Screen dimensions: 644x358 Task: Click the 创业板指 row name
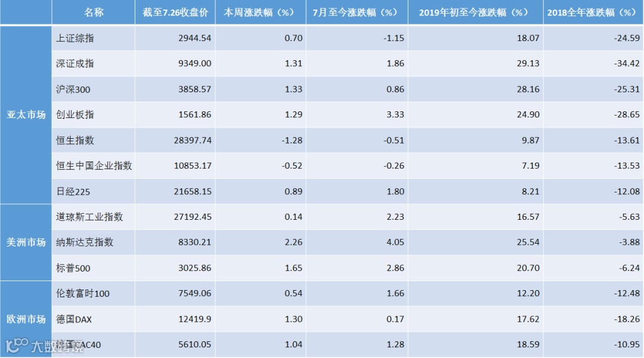[75, 115]
